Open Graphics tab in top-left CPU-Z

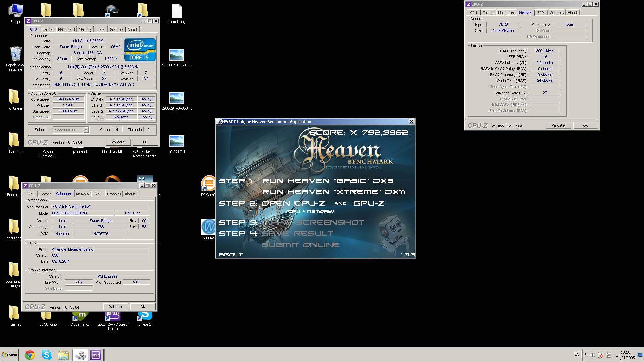117,29
